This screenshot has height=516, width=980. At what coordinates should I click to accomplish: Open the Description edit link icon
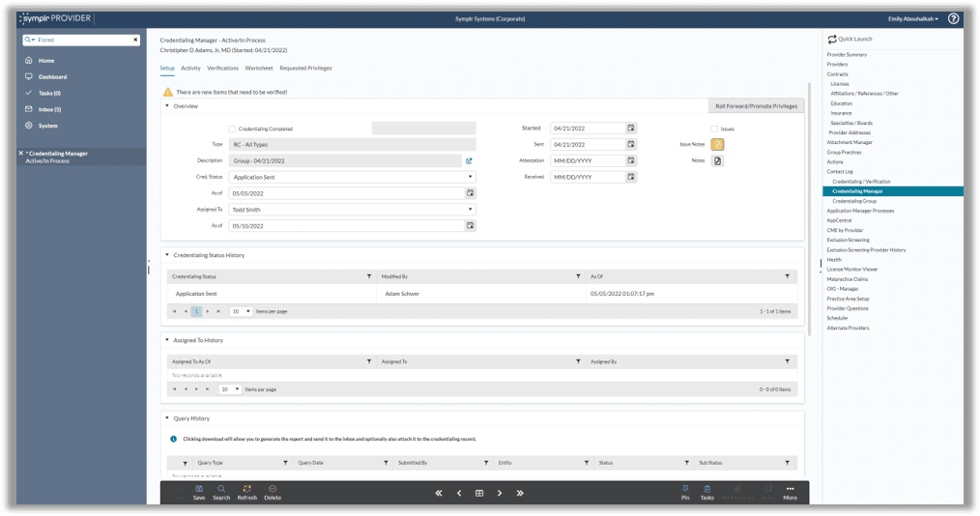[469, 160]
